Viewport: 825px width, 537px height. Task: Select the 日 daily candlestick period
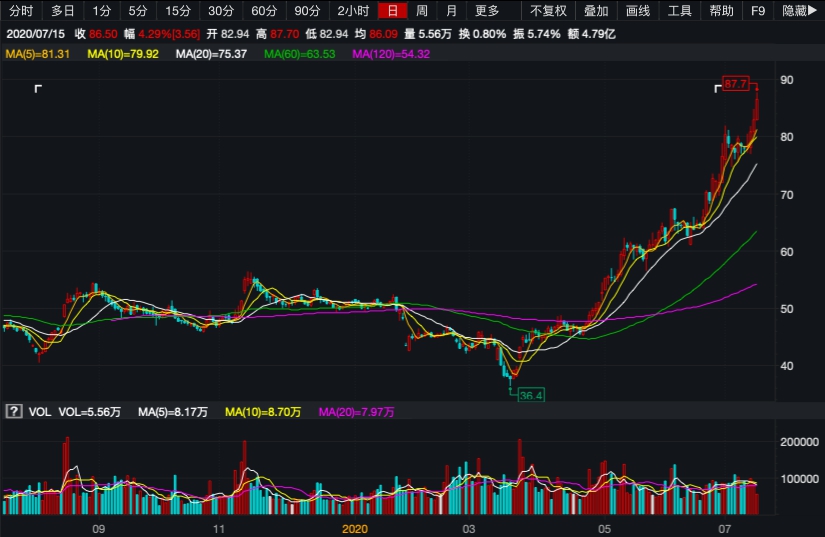click(x=393, y=11)
